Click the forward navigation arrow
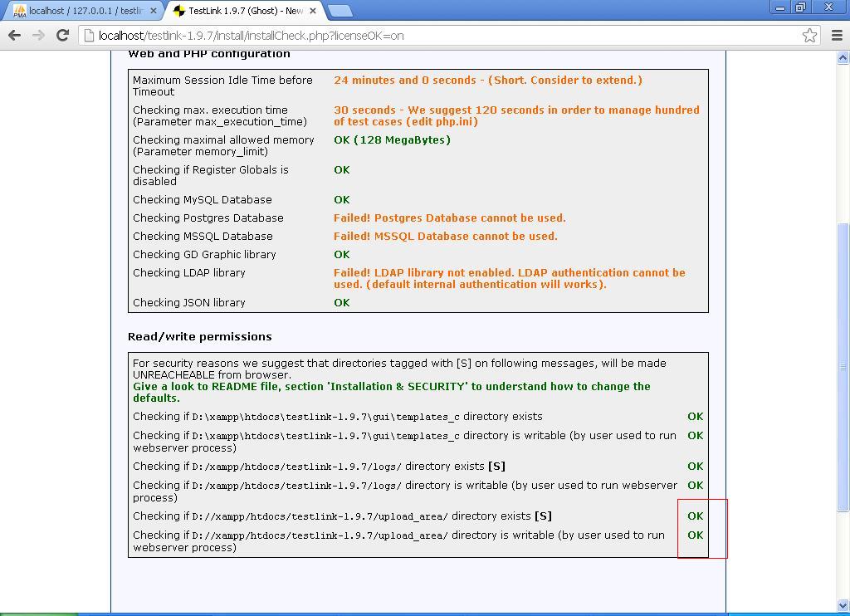 (37, 36)
